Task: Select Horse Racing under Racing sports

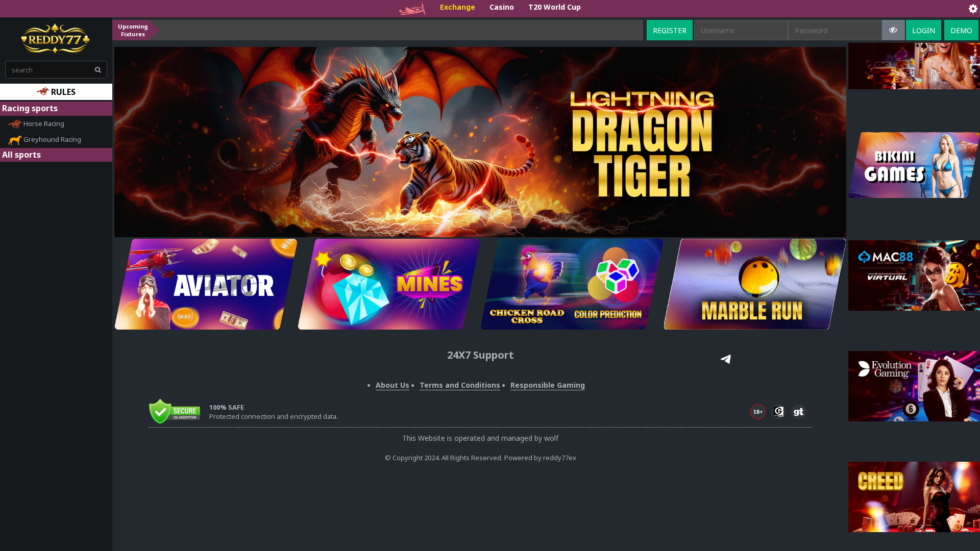Action: 44,123
